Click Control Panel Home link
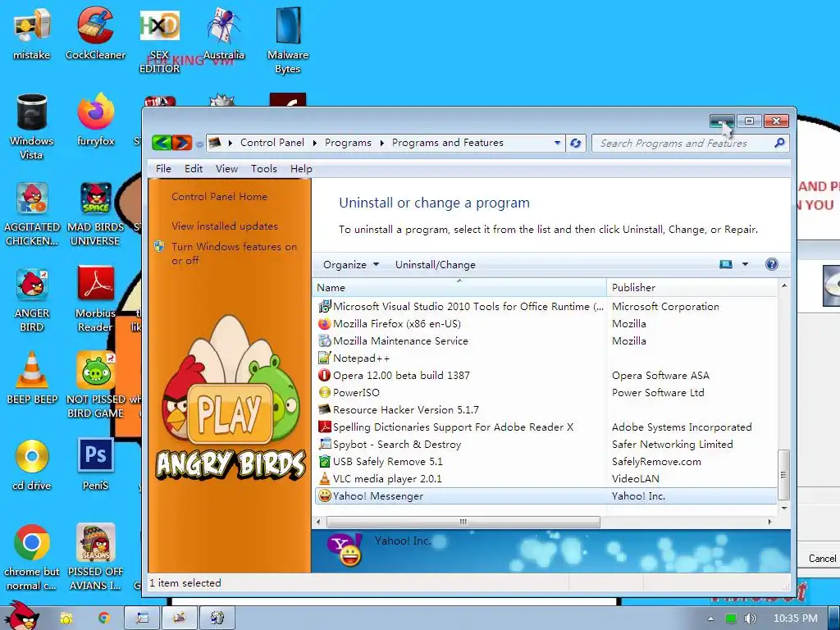840x630 pixels. pos(219,197)
